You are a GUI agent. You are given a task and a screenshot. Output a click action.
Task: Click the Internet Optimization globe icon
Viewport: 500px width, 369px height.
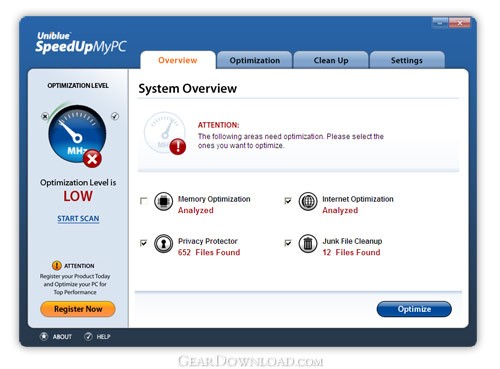point(308,201)
